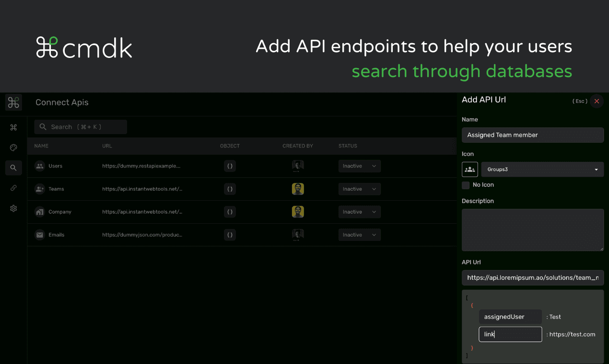Open the Teams row object braces icon
This screenshot has width=609, height=364.
pos(230,189)
